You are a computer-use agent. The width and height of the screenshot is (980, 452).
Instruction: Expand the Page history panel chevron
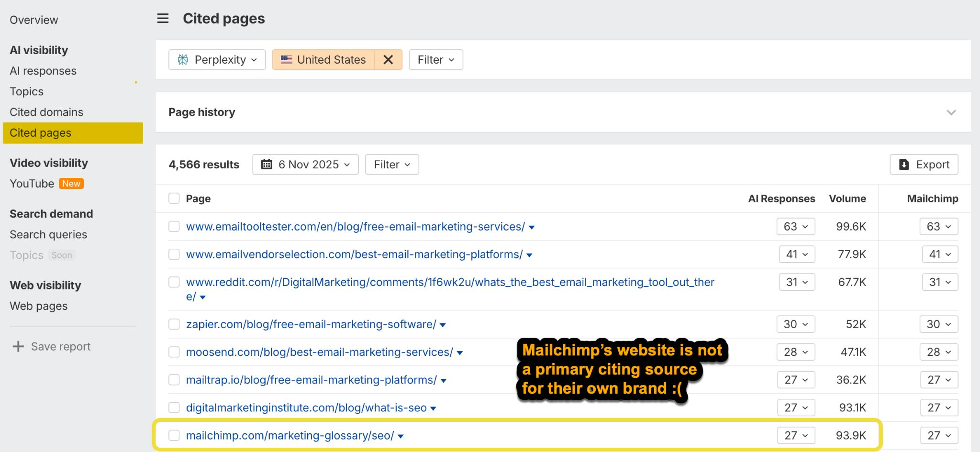(x=951, y=112)
